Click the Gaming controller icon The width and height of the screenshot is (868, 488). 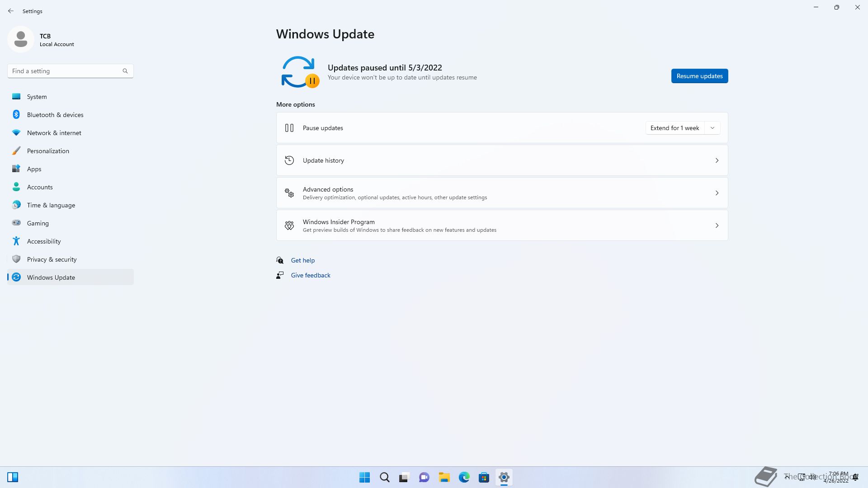point(16,223)
